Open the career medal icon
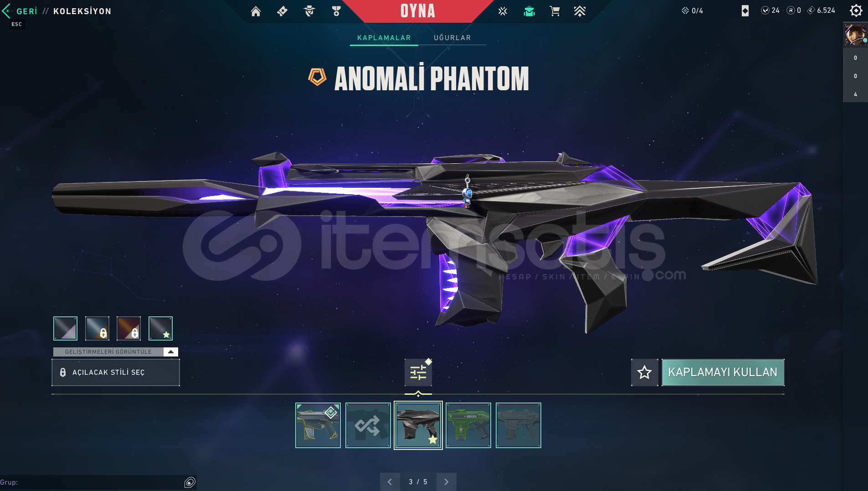The height and width of the screenshot is (491, 868). click(x=336, y=11)
